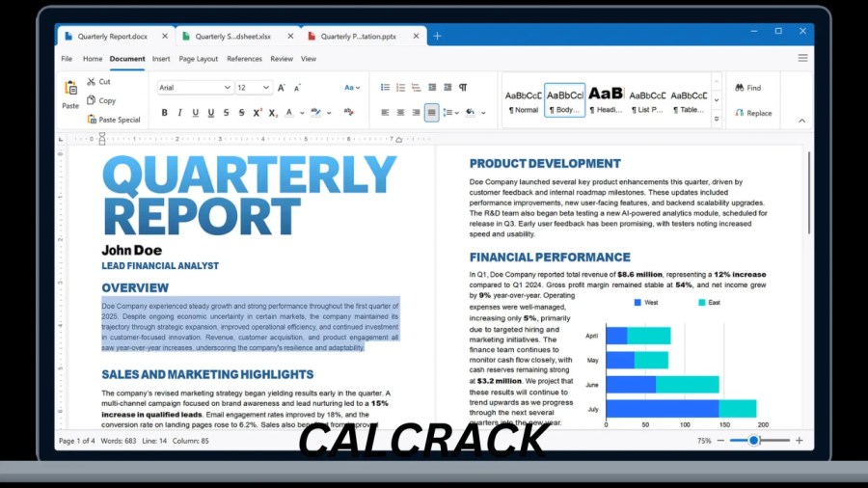Insert a multilevel list
The width and height of the screenshot is (868, 488).
tap(417, 88)
